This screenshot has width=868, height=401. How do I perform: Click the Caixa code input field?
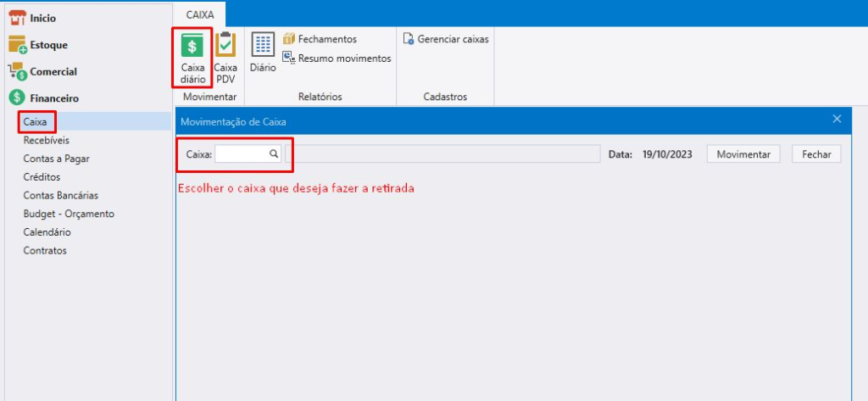[242, 154]
